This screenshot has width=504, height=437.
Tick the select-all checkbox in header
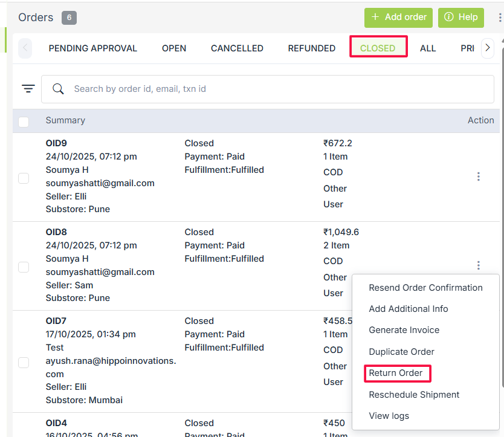pos(24,121)
